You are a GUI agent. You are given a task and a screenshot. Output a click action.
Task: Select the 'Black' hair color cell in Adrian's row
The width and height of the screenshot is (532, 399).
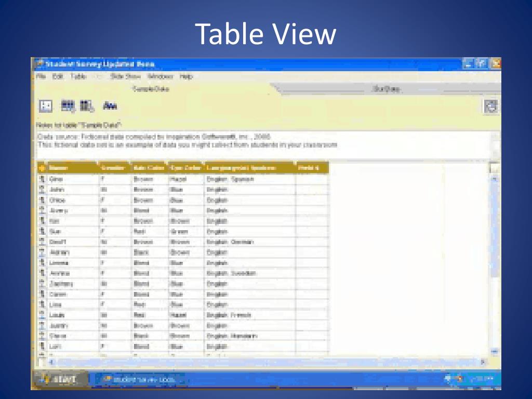coord(149,252)
